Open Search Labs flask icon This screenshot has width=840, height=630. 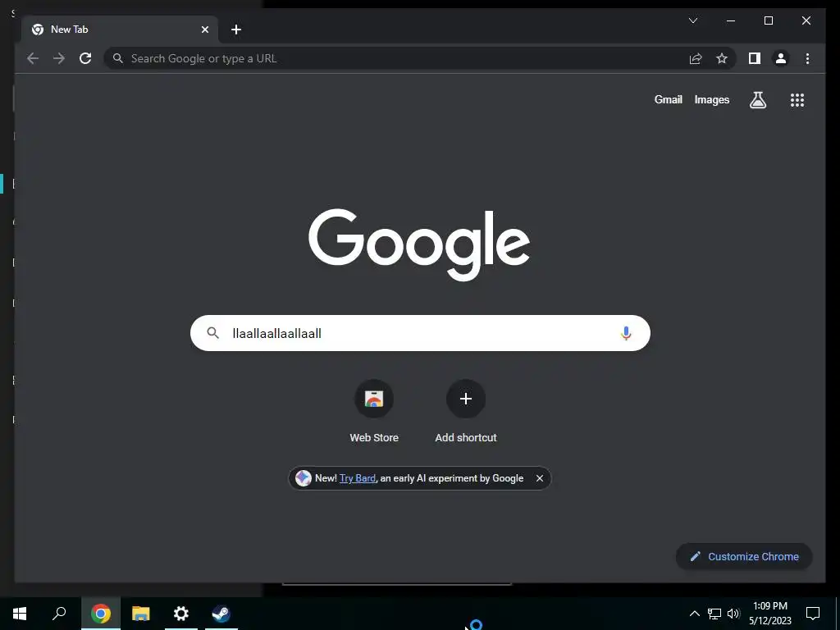click(x=757, y=99)
